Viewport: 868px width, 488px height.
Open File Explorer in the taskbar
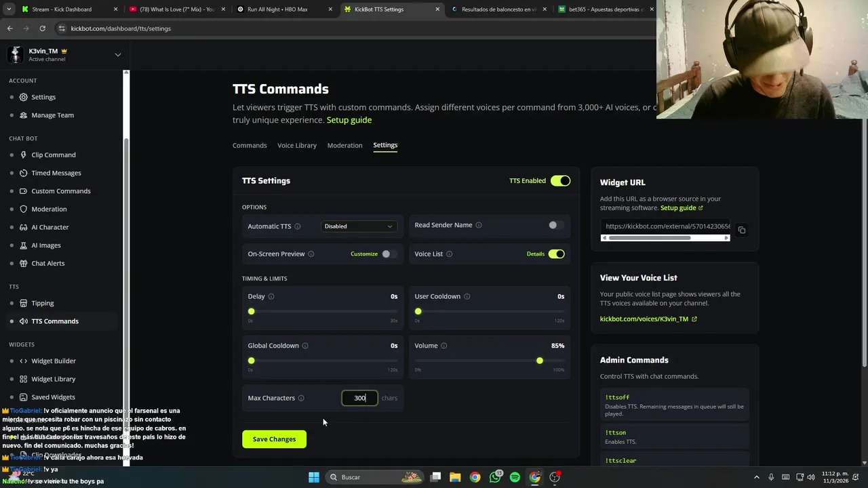455,477
